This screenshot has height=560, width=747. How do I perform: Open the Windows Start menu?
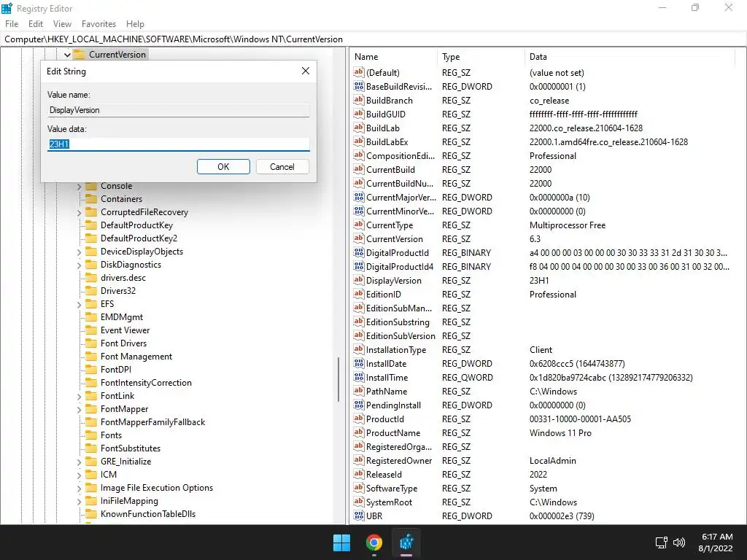(341, 542)
